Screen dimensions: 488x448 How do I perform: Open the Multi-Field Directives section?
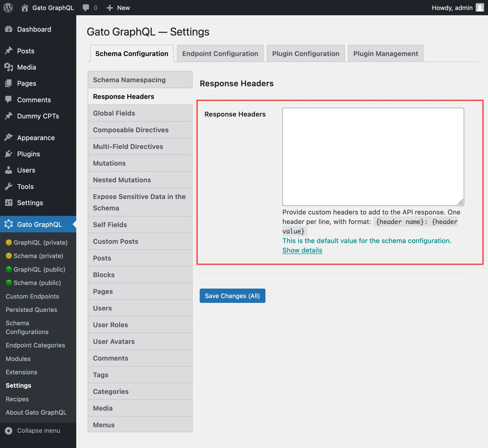point(140,147)
